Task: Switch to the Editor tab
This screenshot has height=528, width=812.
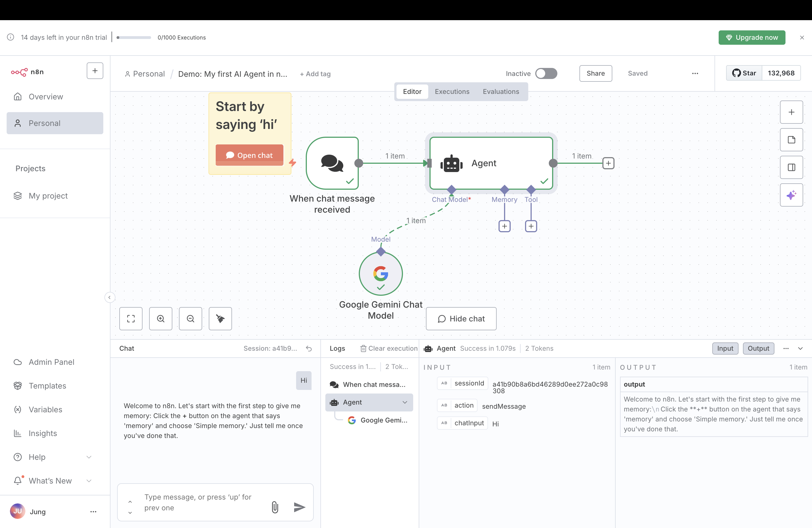Action: (x=412, y=91)
